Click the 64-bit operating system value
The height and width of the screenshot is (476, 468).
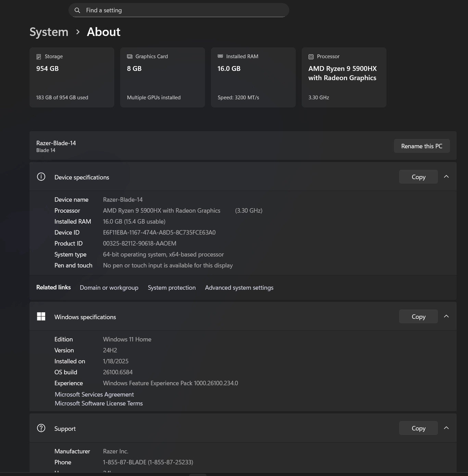coord(163,254)
